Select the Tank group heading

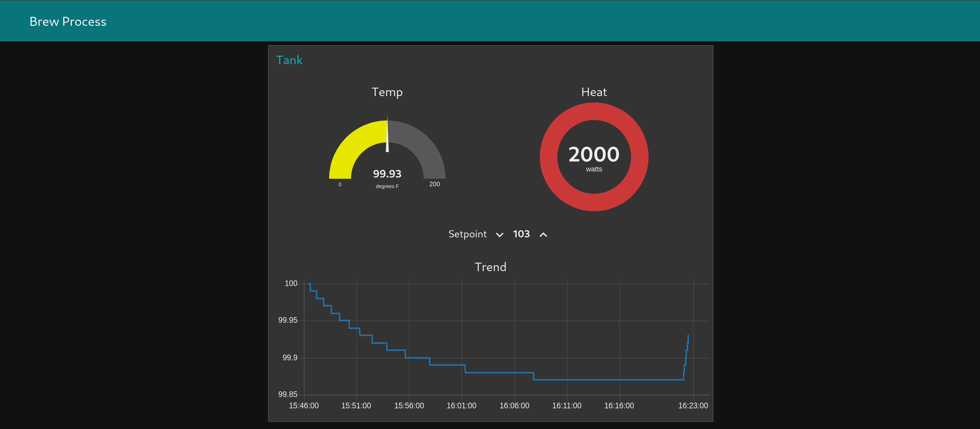(x=289, y=60)
